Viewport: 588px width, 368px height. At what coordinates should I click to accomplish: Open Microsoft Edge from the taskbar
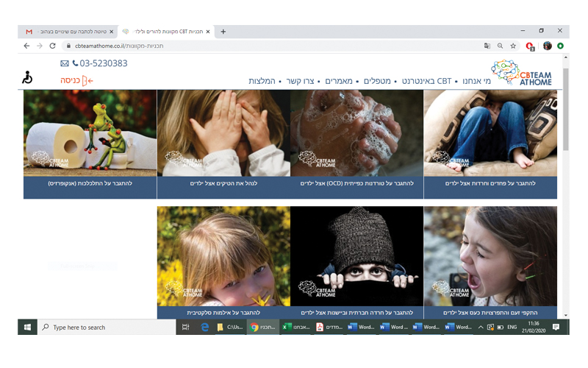point(205,327)
